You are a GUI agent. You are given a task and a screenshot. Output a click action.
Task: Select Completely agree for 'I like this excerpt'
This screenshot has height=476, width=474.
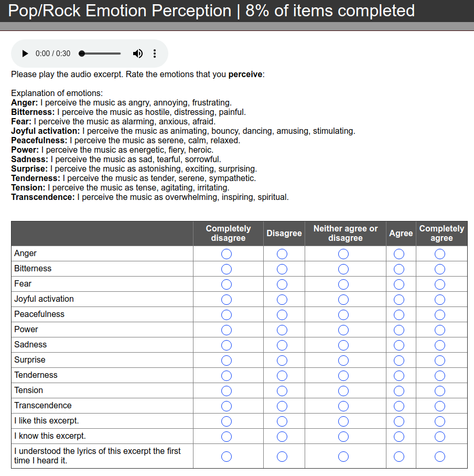click(440, 421)
